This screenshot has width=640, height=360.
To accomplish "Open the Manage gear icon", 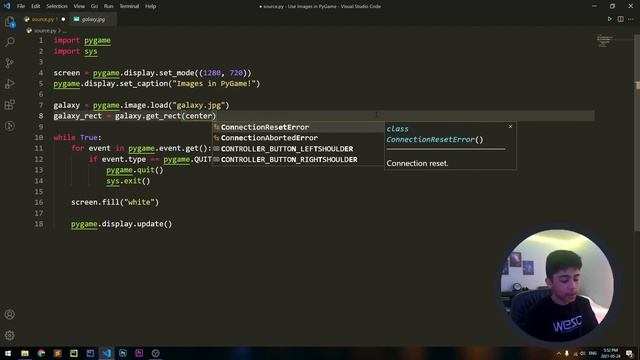I will (x=10, y=335).
